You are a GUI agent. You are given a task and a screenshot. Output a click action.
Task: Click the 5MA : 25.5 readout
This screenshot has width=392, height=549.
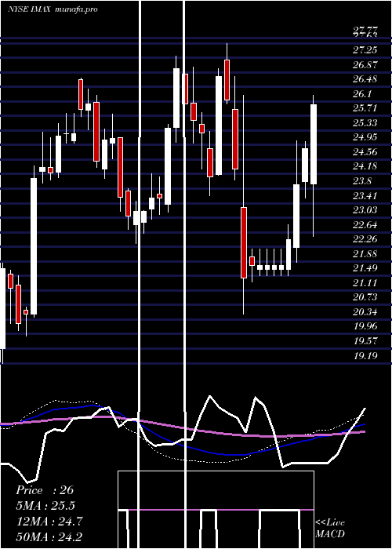click(x=45, y=506)
